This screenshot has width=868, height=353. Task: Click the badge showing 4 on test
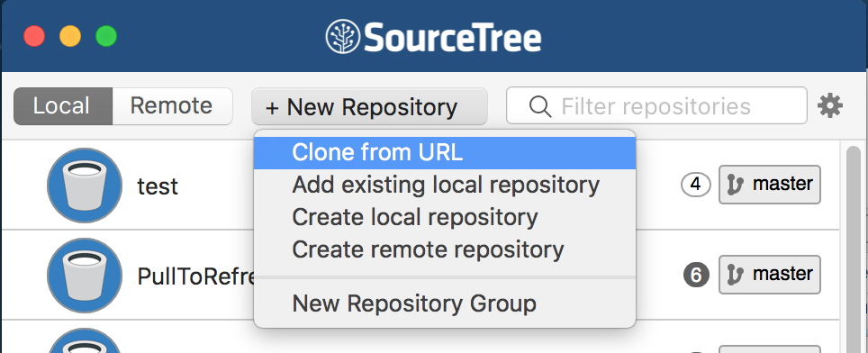click(696, 185)
